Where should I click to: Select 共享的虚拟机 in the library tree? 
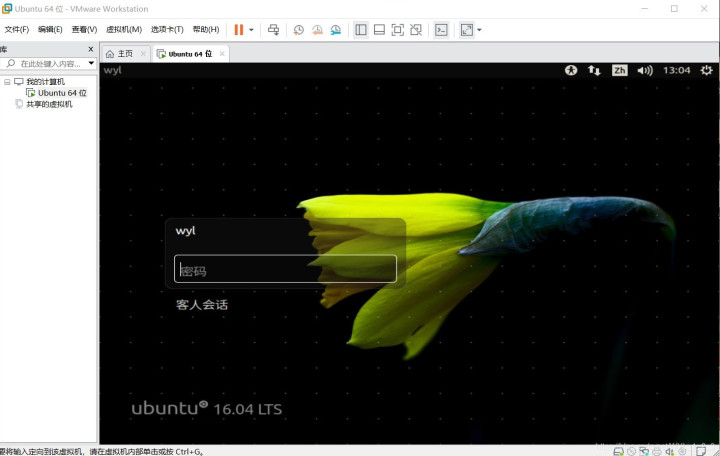tap(49, 104)
